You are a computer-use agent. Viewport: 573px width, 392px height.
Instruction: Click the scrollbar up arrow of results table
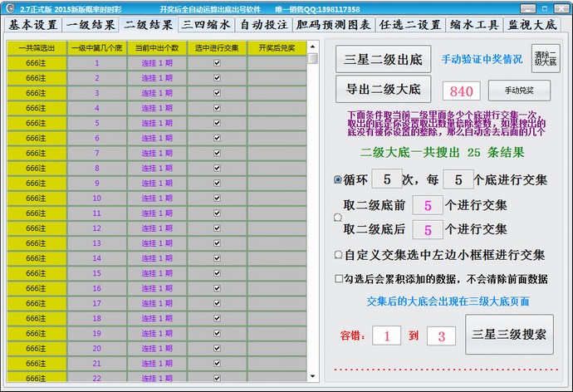pyautogui.click(x=312, y=59)
